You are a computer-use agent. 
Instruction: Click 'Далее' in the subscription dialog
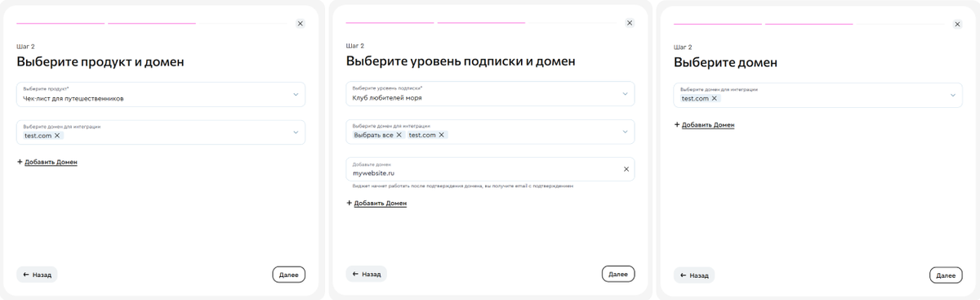(x=618, y=274)
